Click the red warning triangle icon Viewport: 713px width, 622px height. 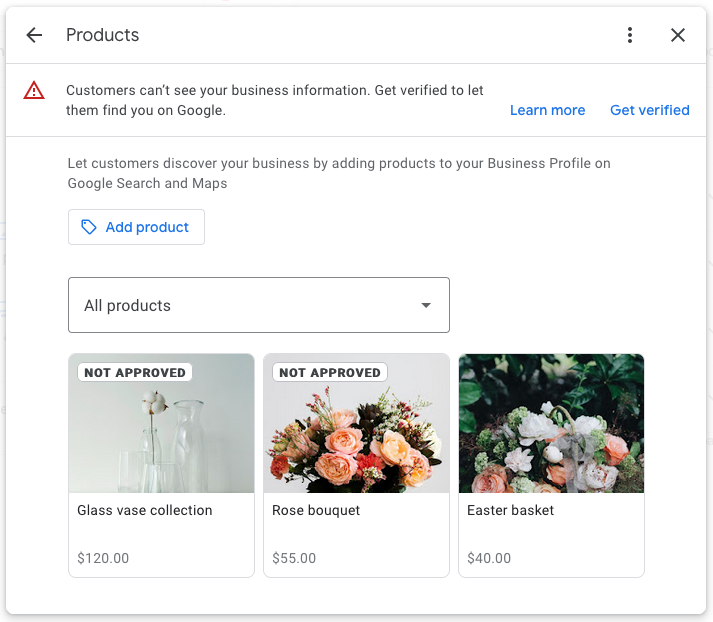[x=34, y=91]
